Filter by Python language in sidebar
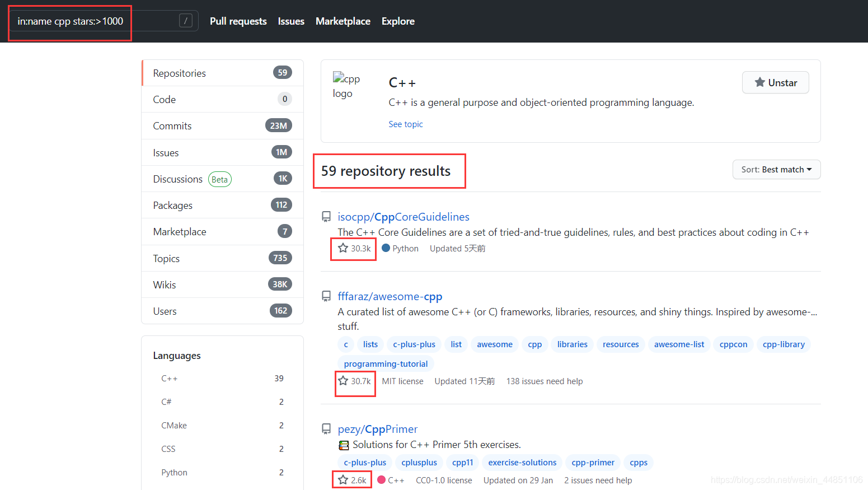This screenshot has height=490, width=868. (x=223, y=473)
